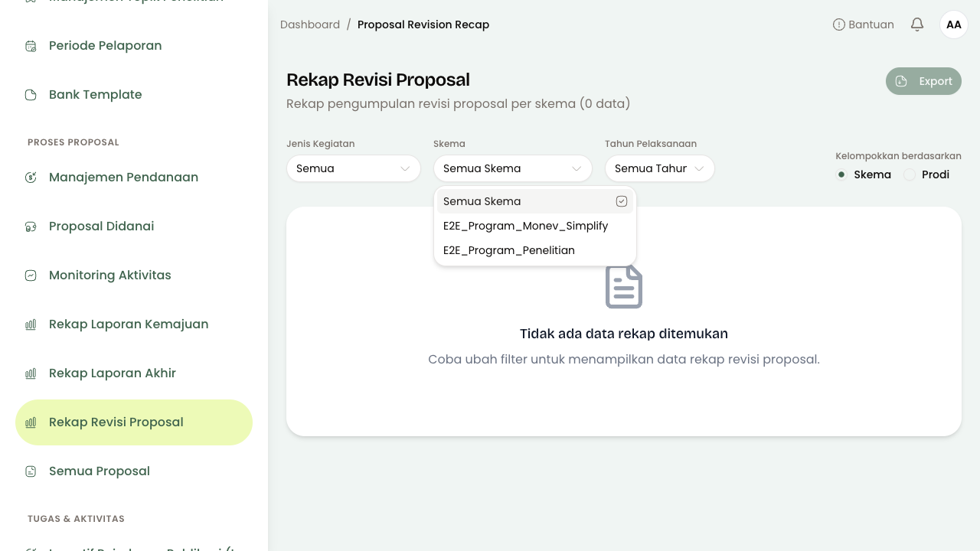Click the Rekap Laporan Kemajuan bar-chart icon

(31, 324)
